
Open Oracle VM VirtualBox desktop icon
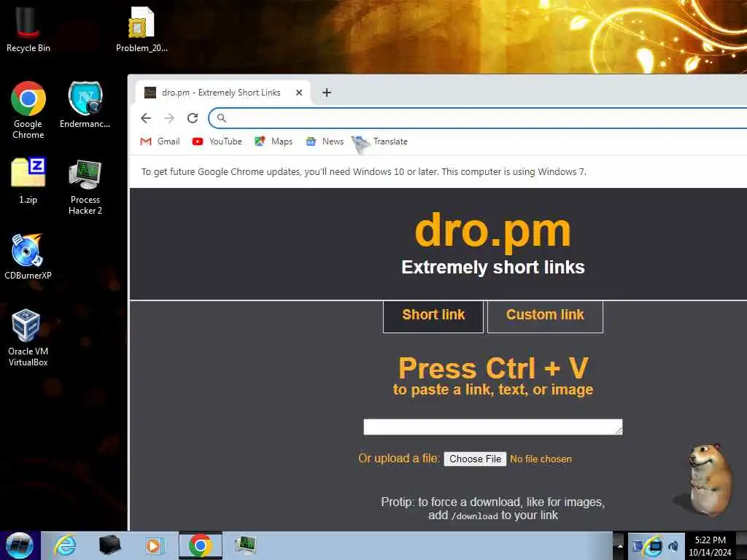tap(28, 337)
